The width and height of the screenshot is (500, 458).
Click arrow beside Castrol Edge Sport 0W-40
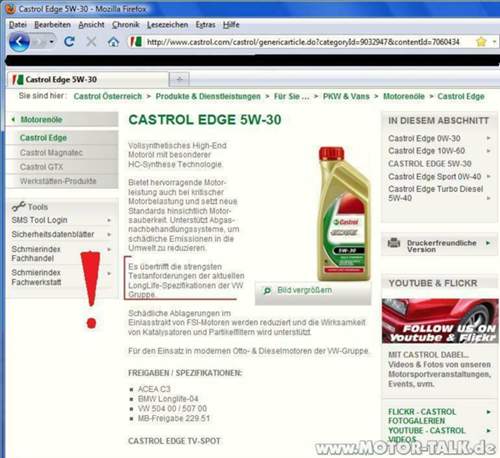(488, 176)
